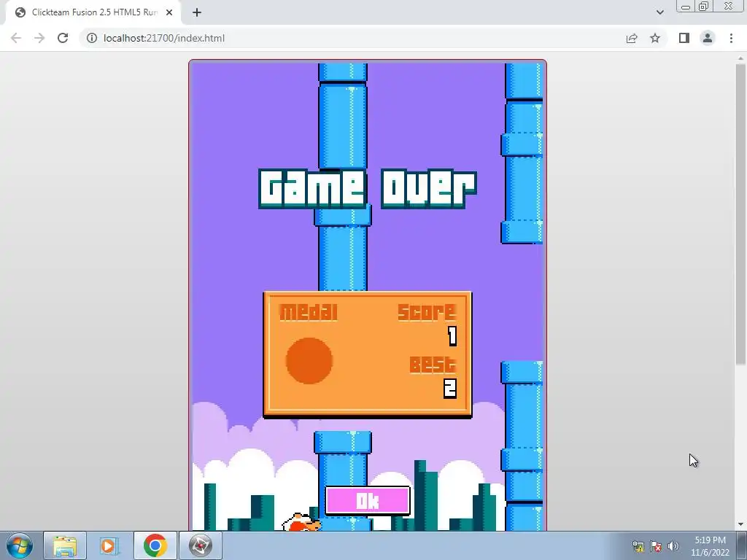The width and height of the screenshot is (747, 560).
Task: Open the Windows Start menu orb
Action: click(20, 545)
